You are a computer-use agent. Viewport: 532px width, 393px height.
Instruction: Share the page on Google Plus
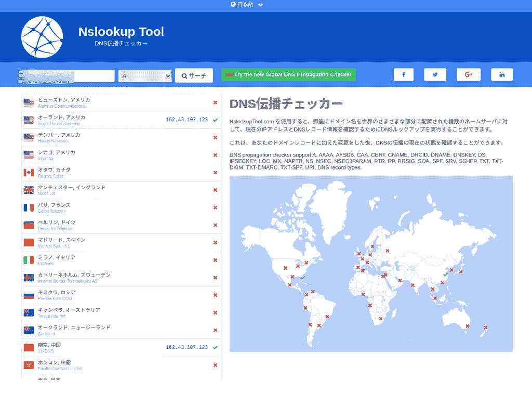point(469,75)
